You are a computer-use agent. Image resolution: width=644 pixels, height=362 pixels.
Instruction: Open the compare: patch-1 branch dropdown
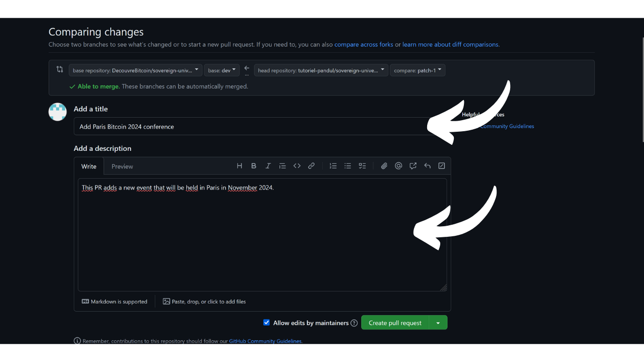click(418, 70)
